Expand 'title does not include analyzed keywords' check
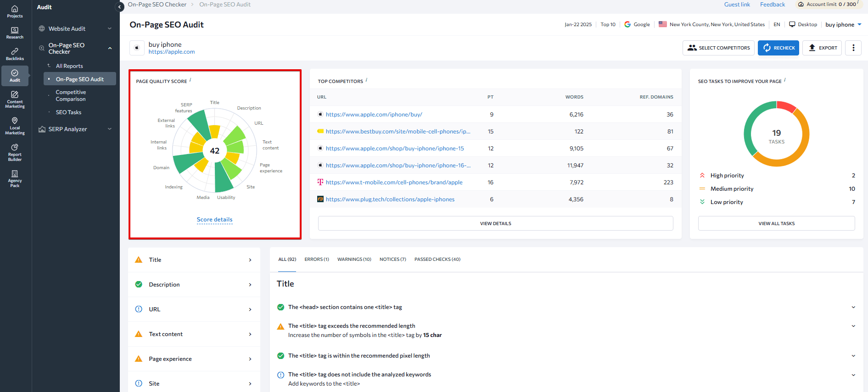Screen dimensions: 868x392 (x=853, y=375)
